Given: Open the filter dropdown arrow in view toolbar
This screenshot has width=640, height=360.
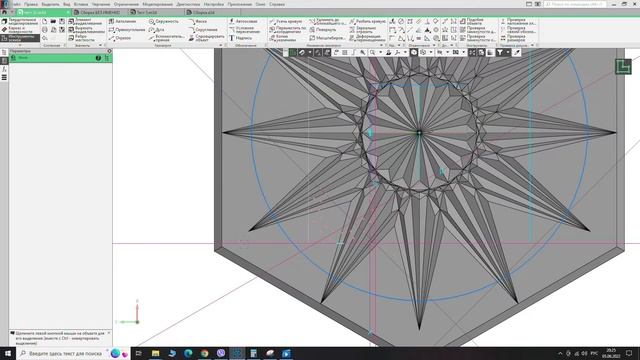Looking at the screenshot, I should [508, 53].
